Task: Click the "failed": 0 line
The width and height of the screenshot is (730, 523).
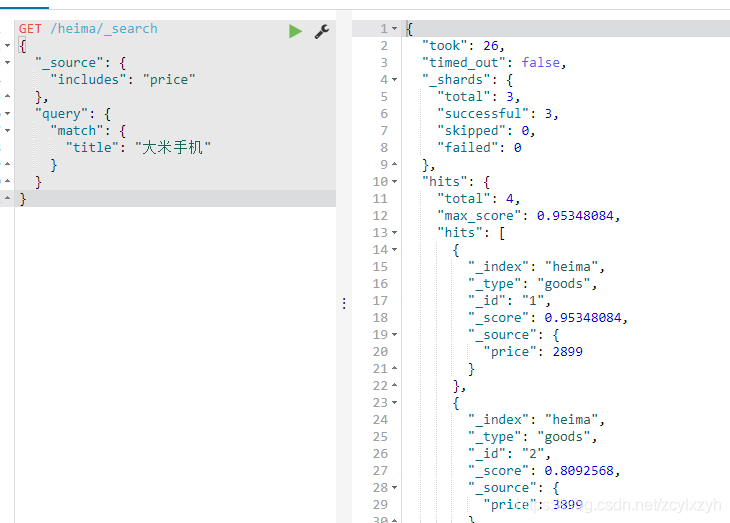Action: coord(479,148)
